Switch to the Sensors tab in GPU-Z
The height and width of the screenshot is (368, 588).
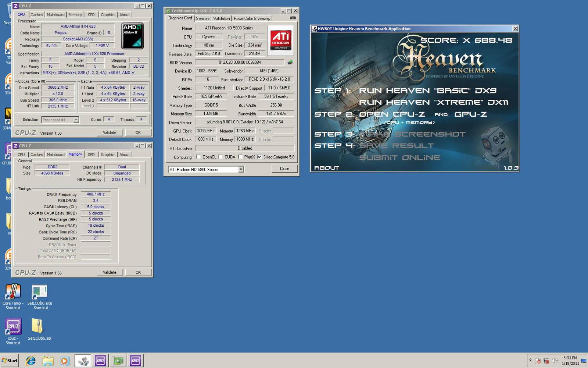(202, 18)
